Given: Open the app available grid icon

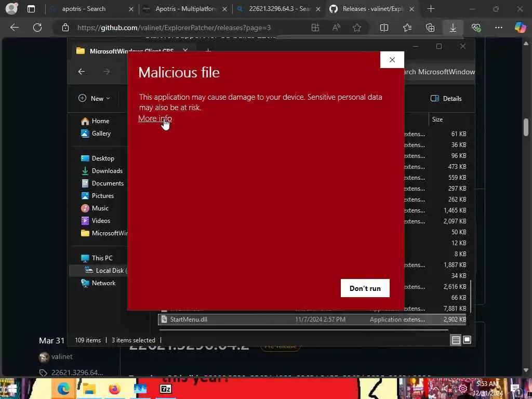Looking at the screenshot, I should (x=315, y=28).
